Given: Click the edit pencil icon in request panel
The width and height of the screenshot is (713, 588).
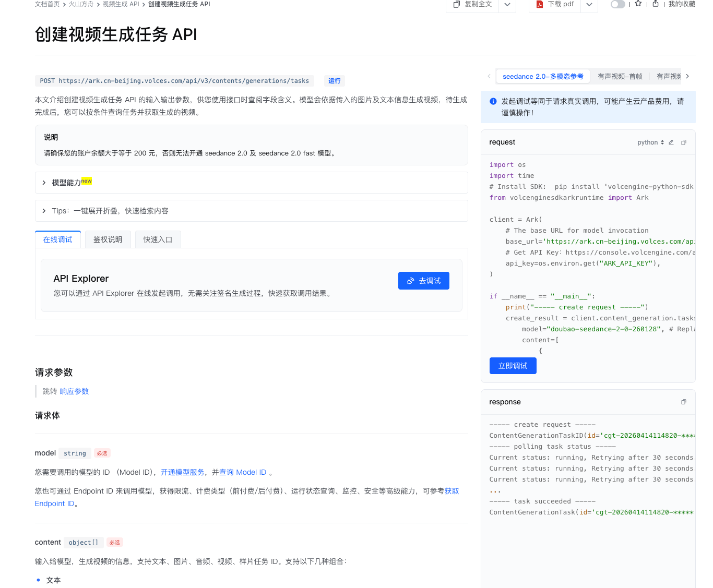Looking at the screenshot, I should tap(671, 142).
